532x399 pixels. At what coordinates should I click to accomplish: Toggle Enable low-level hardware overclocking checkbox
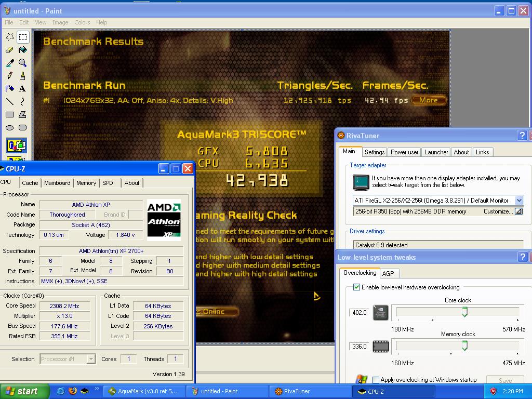[356, 287]
